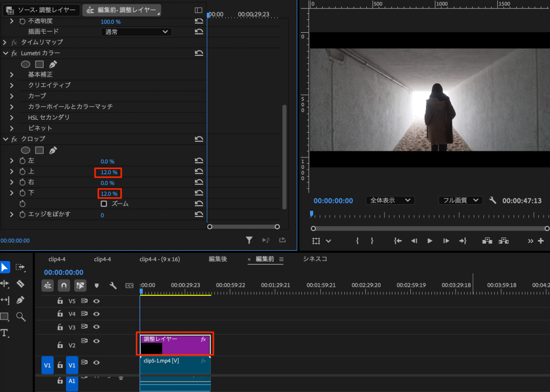Viewport: 550px width, 392px height.
Task: Hide track V3 with eye icon
Action: point(97,327)
